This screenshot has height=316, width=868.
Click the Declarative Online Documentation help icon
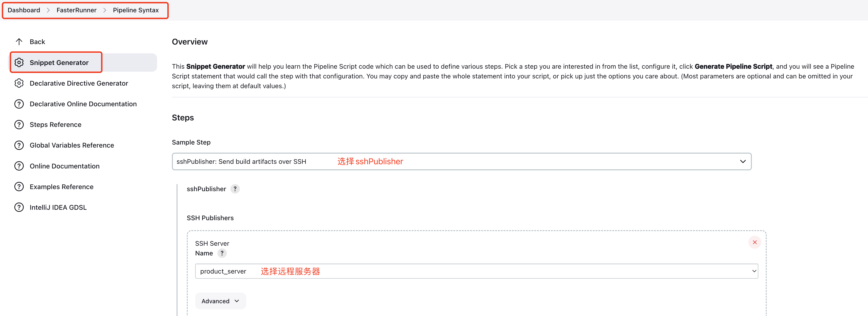19,104
